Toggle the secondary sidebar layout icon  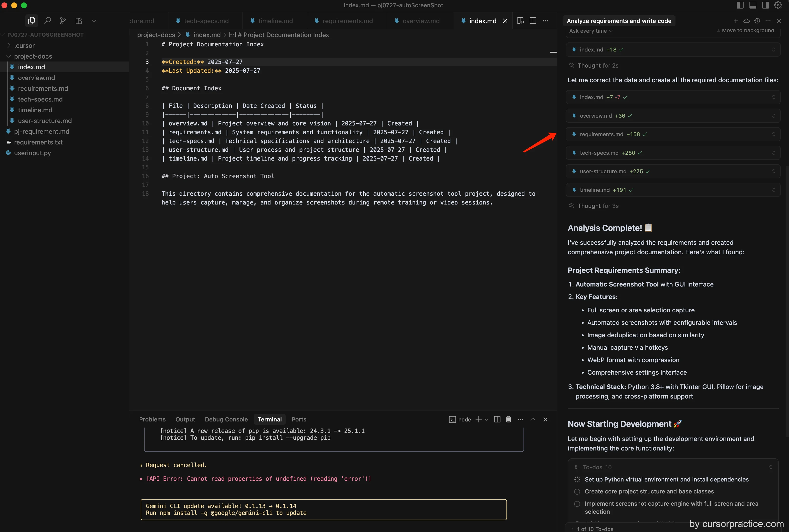coord(765,5)
